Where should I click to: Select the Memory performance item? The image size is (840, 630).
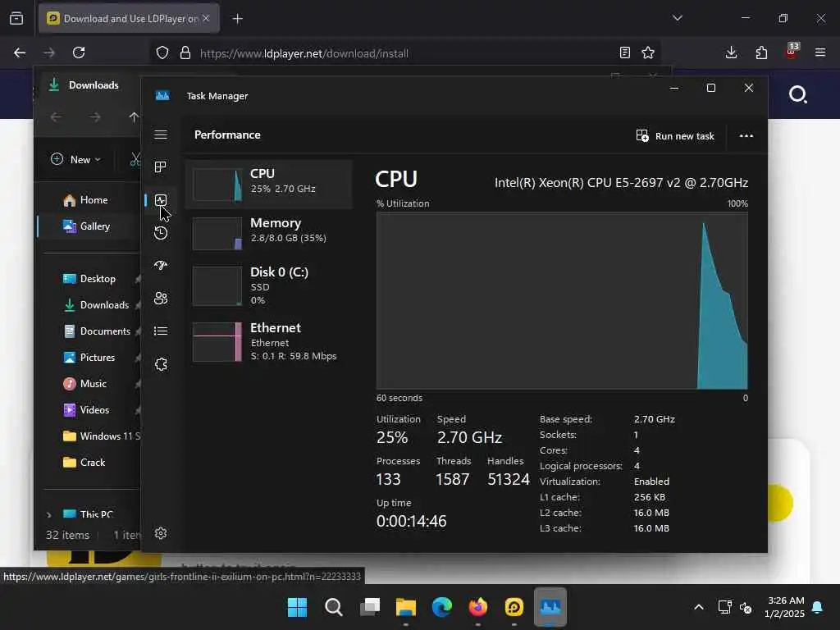[x=269, y=233]
